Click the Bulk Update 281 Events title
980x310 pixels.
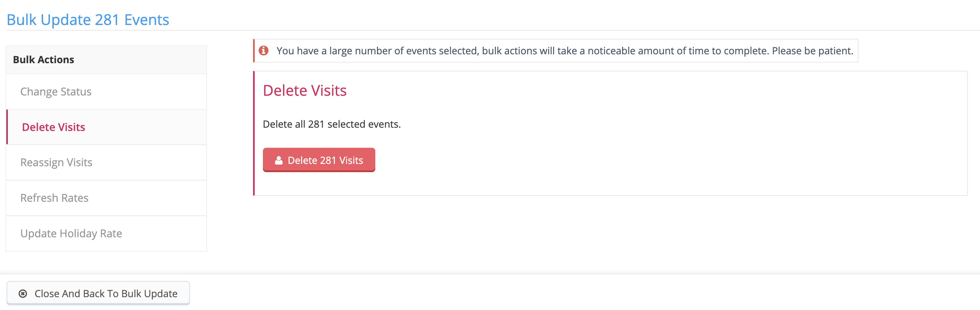point(88,20)
